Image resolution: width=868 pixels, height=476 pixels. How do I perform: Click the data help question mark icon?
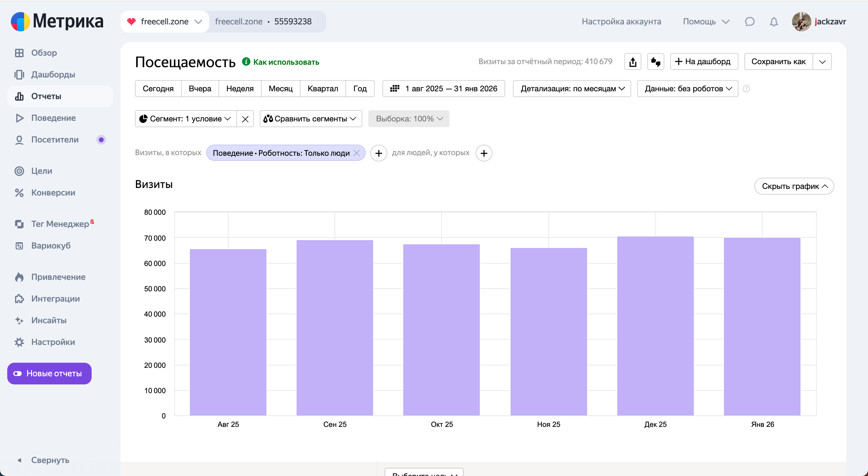tap(746, 89)
